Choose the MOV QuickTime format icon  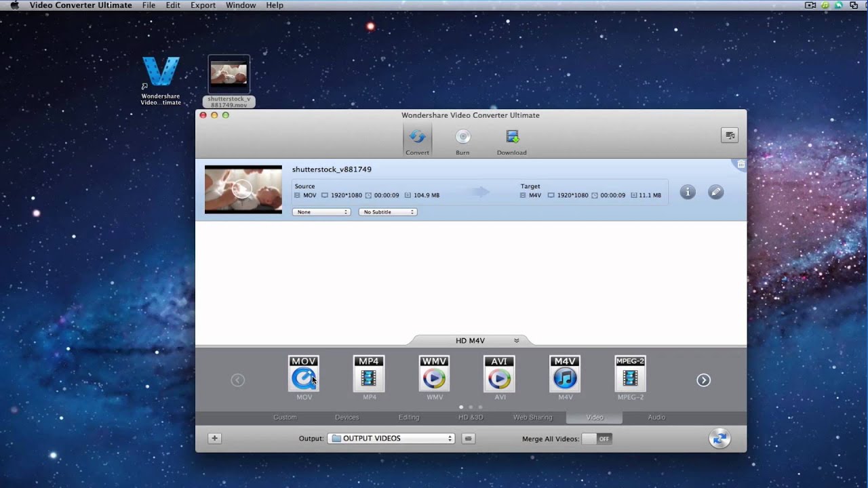coord(304,373)
